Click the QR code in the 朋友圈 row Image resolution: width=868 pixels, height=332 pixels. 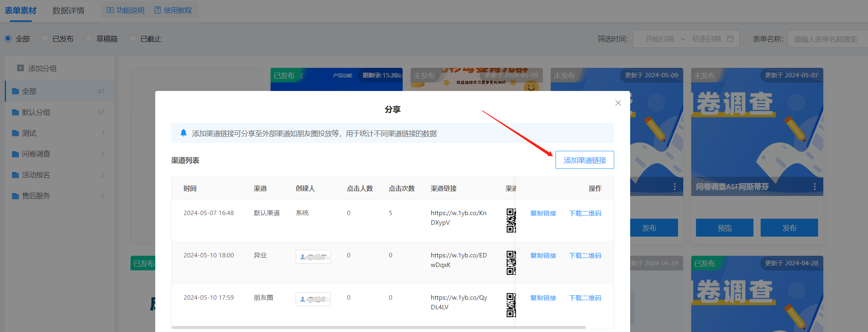point(511,305)
